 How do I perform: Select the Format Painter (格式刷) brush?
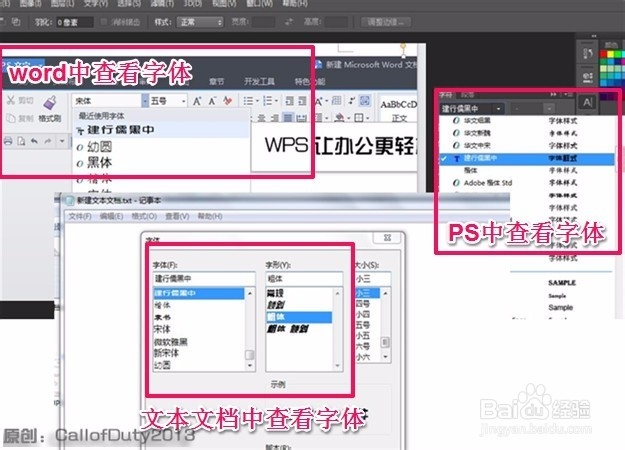pyautogui.click(x=50, y=102)
